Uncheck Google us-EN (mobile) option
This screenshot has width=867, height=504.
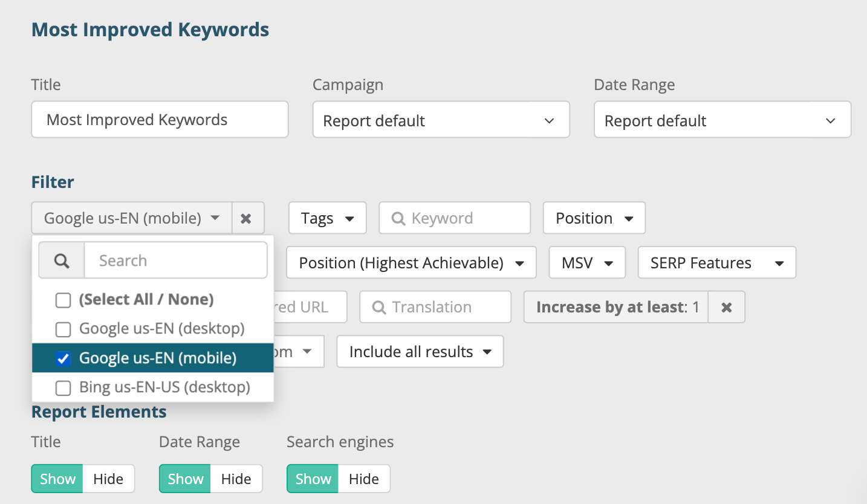[x=63, y=358]
